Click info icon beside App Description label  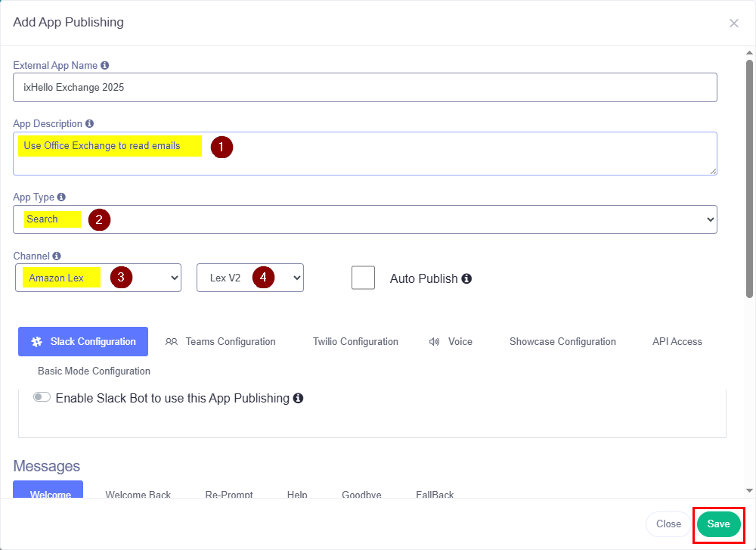pos(89,123)
